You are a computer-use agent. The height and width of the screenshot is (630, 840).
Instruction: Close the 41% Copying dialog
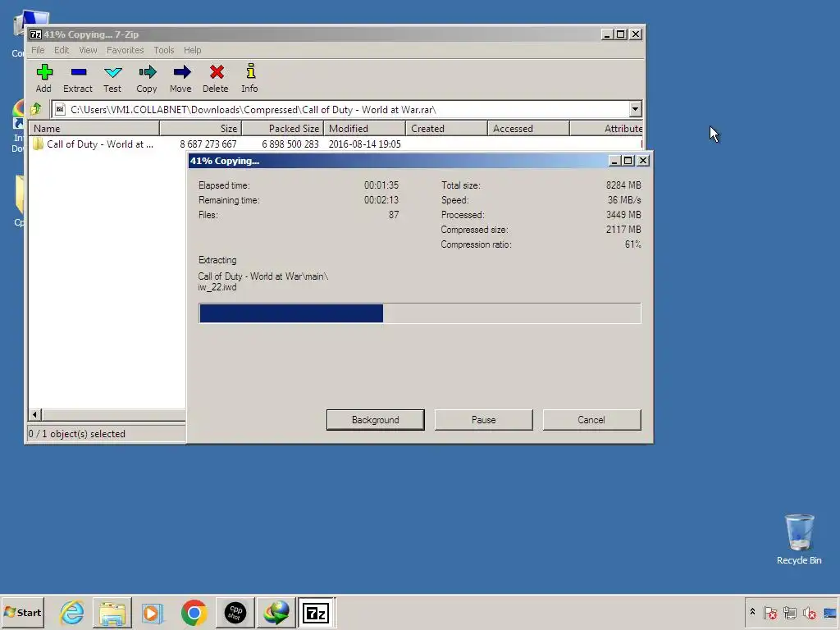(643, 160)
